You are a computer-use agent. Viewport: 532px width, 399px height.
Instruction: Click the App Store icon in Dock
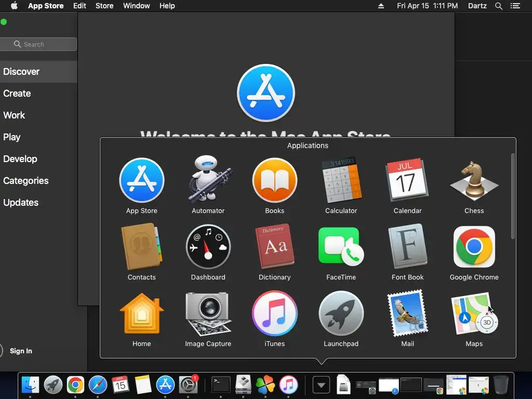point(165,385)
